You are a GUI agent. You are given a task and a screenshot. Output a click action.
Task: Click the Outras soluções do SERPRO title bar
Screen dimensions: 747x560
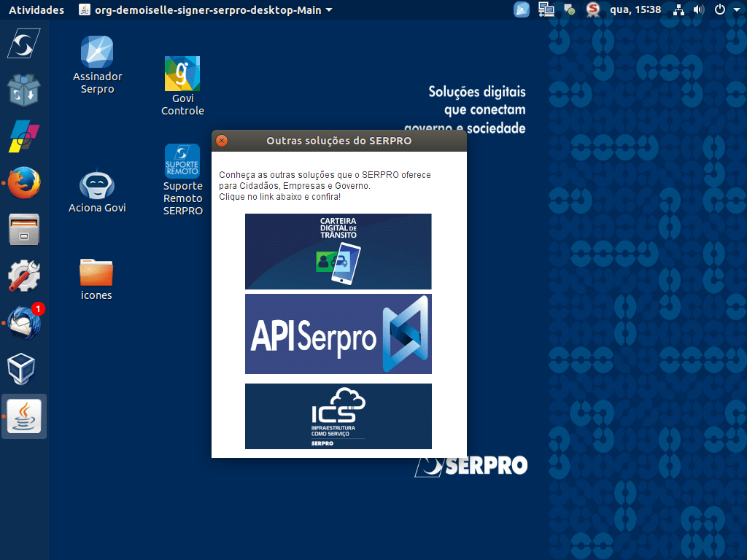338,141
